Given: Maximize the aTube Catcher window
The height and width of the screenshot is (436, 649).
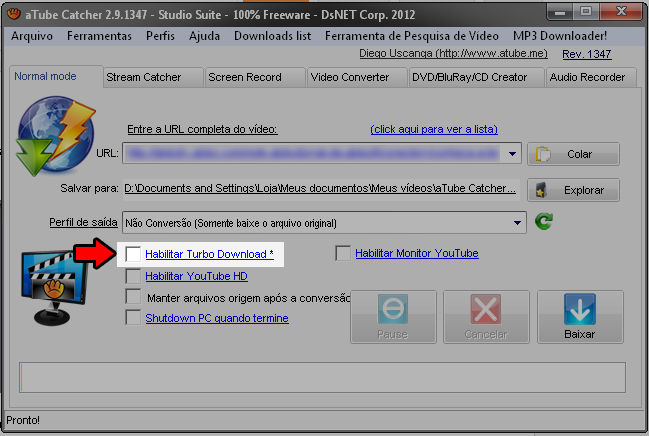Looking at the screenshot, I should pyautogui.click(x=586, y=12).
